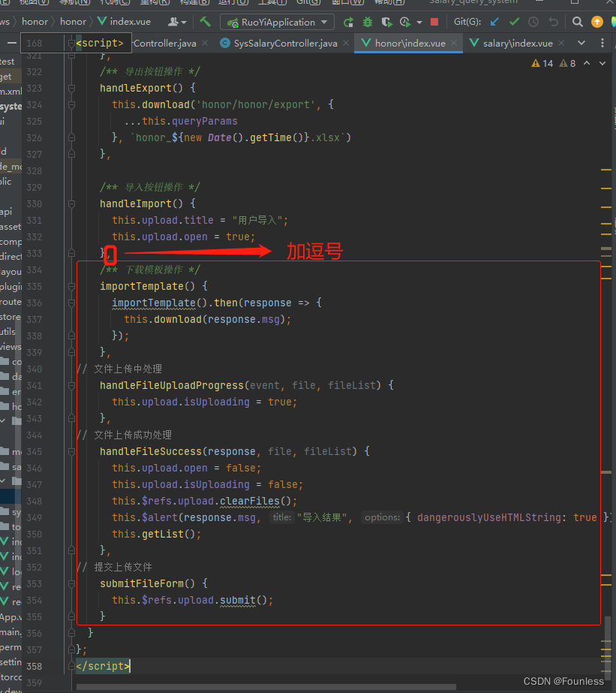The image size is (616, 693).
Task: Click underlined importTemplate call on line 336
Action: coord(153,303)
